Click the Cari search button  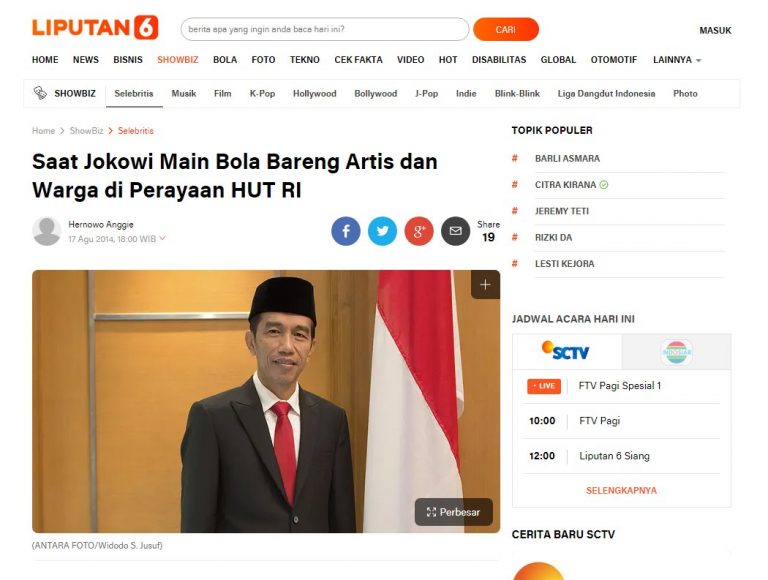(x=506, y=29)
